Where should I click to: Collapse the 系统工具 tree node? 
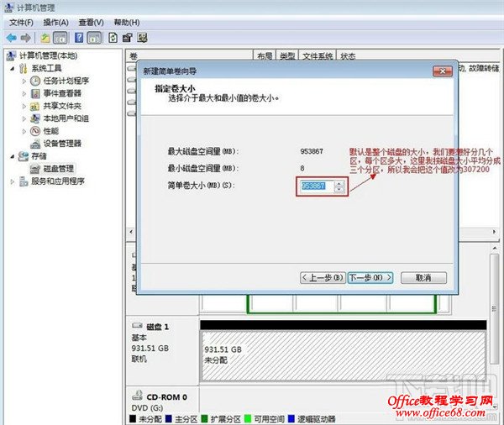pos(13,69)
